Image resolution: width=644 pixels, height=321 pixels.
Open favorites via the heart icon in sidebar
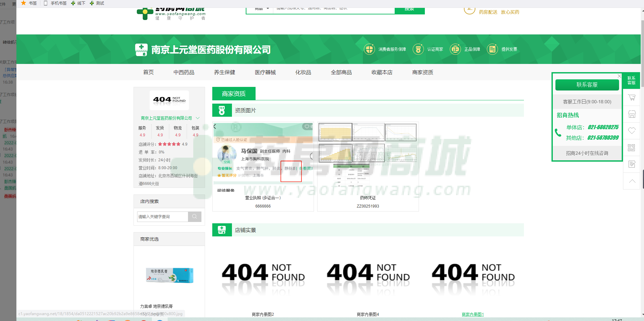pyautogui.click(x=632, y=131)
